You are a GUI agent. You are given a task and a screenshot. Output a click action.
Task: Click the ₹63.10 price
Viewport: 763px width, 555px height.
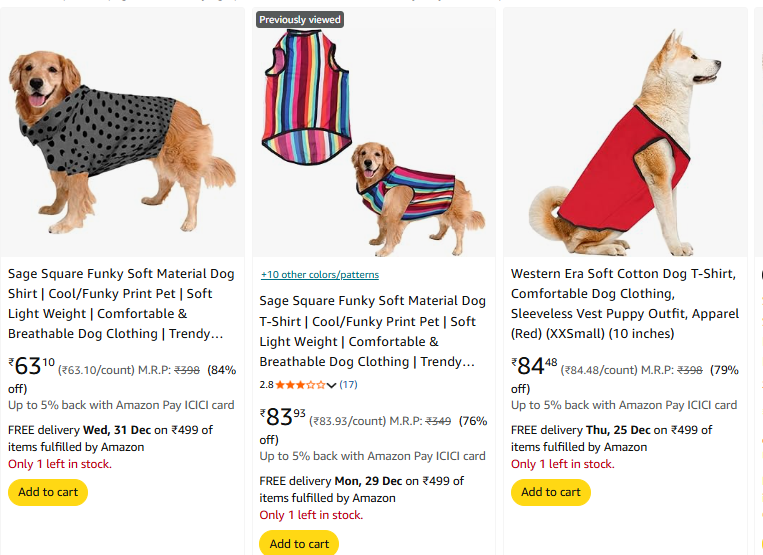(x=32, y=366)
